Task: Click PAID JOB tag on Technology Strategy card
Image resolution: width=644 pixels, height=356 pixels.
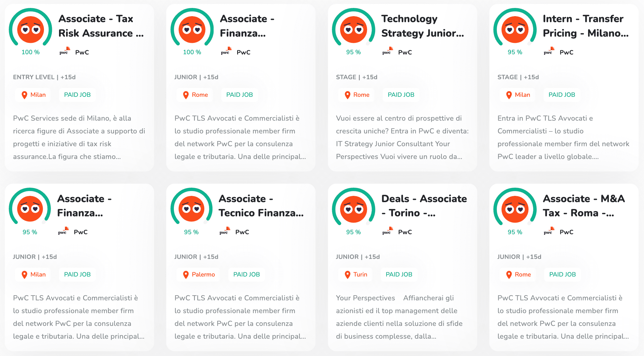Action: [401, 95]
